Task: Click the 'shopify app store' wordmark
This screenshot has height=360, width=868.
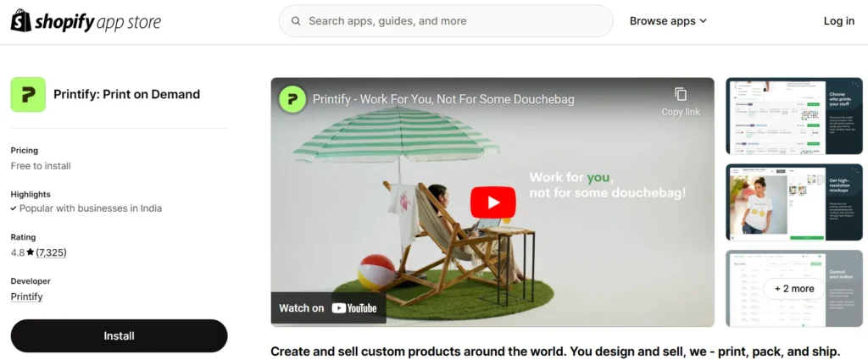Action: [98, 22]
